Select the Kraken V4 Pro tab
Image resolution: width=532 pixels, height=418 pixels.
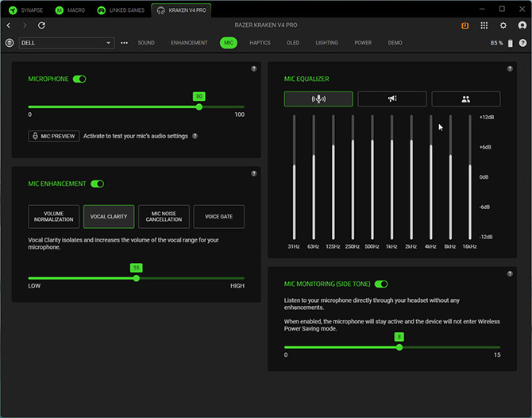[x=182, y=10]
